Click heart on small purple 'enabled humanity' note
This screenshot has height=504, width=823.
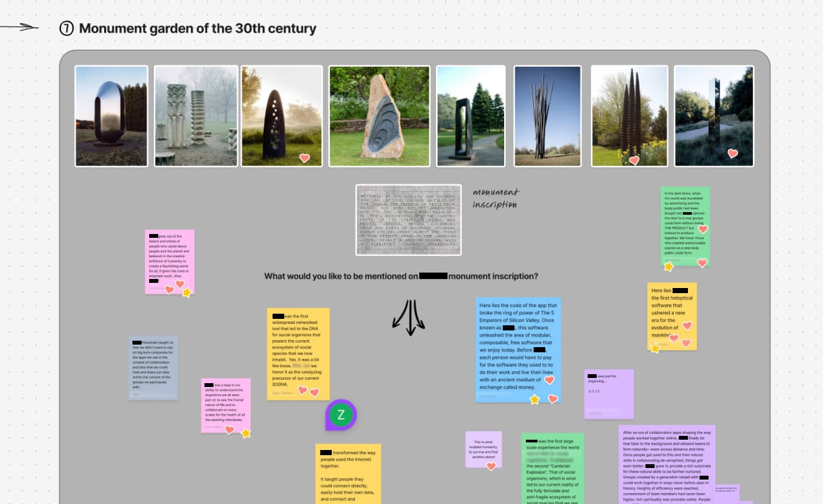(x=491, y=465)
